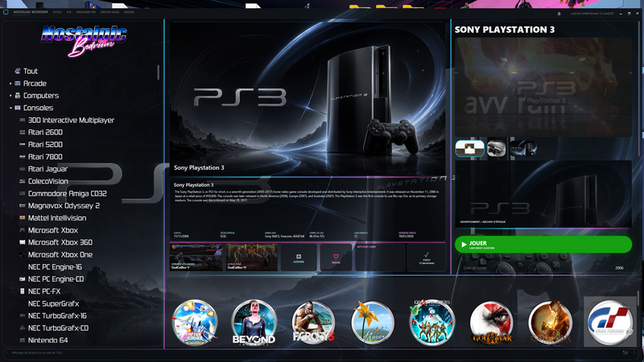Click the PS3 banner image
This screenshot has height=362, width=644.
point(308,99)
